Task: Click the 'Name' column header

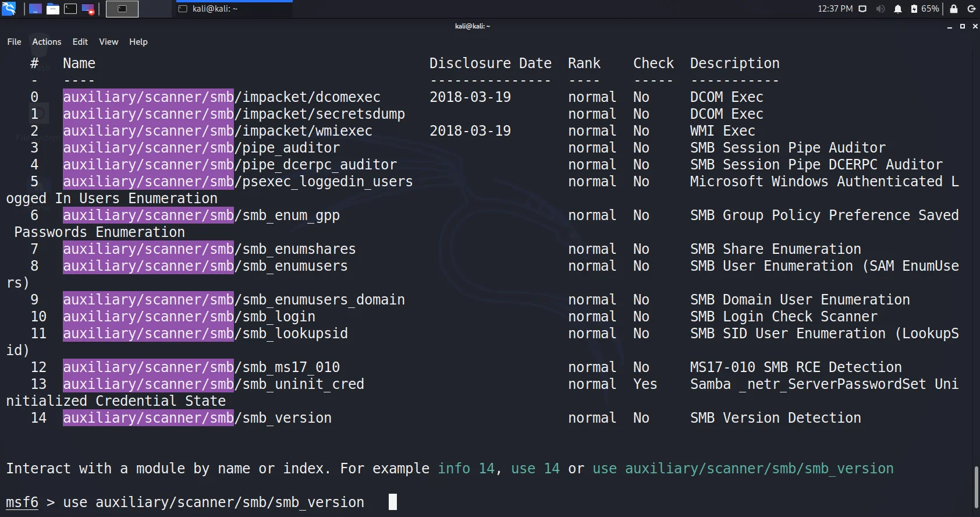Action: tap(79, 63)
